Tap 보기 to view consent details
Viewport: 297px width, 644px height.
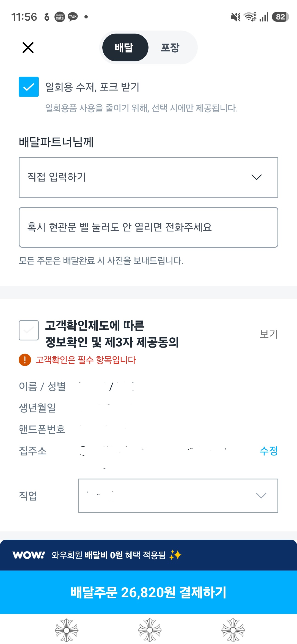[x=269, y=334]
